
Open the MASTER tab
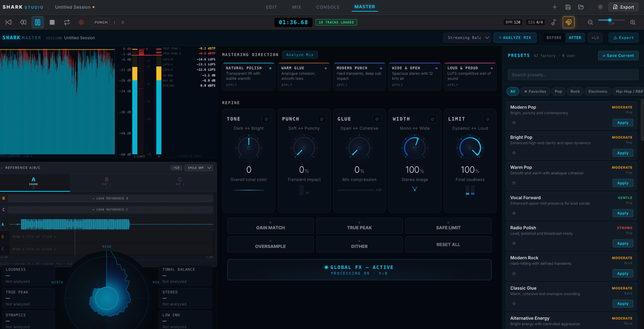coord(364,7)
